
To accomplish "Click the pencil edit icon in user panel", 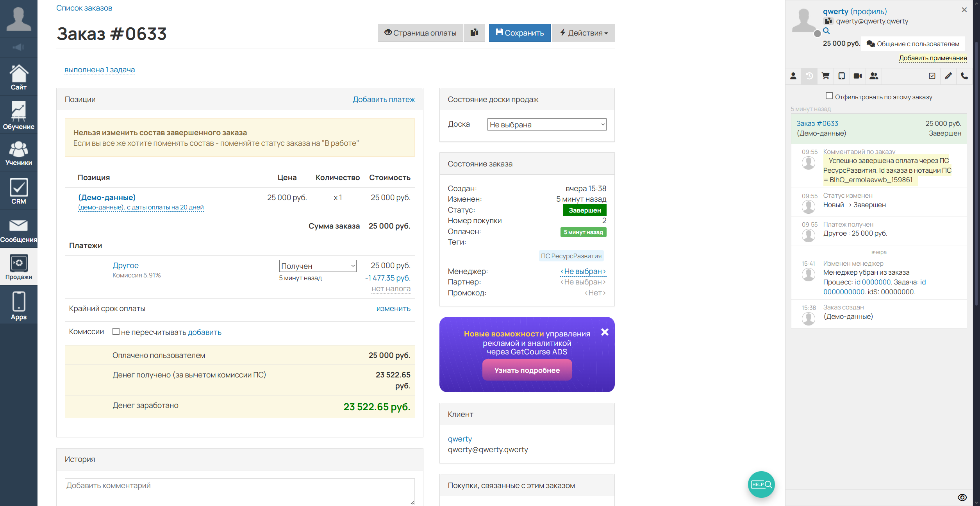I will pyautogui.click(x=948, y=76).
